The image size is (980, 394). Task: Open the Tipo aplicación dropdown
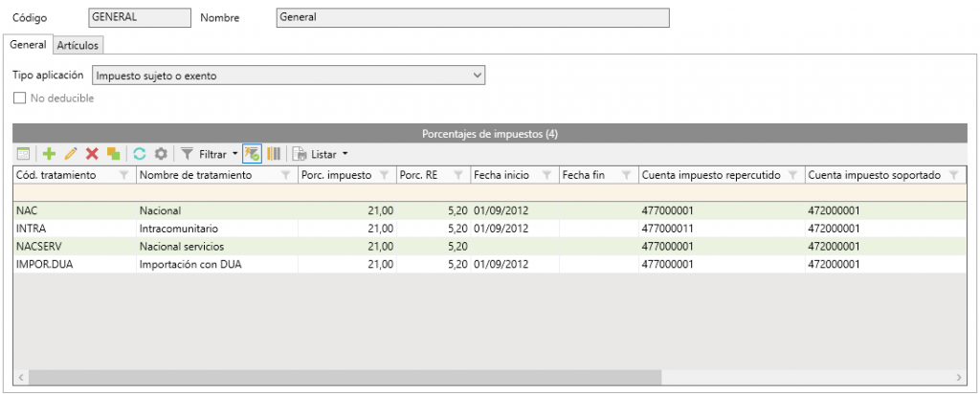click(x=479, y=75)
